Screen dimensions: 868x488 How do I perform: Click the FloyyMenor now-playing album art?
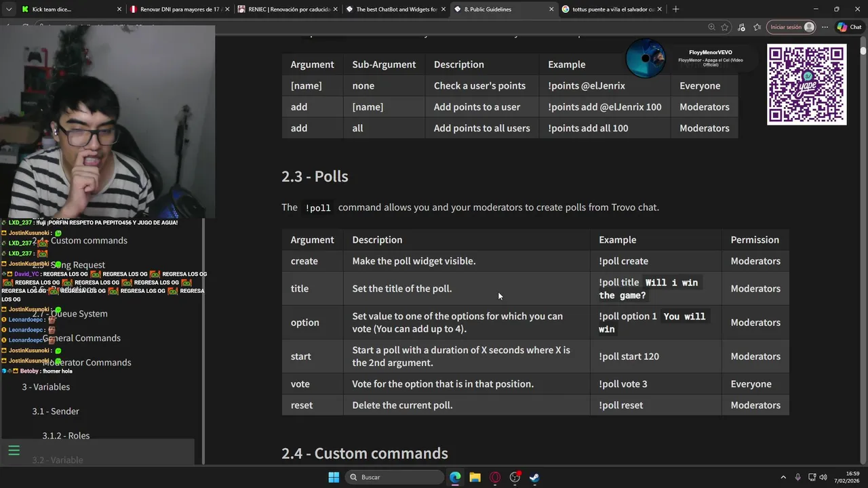(646, 59)
